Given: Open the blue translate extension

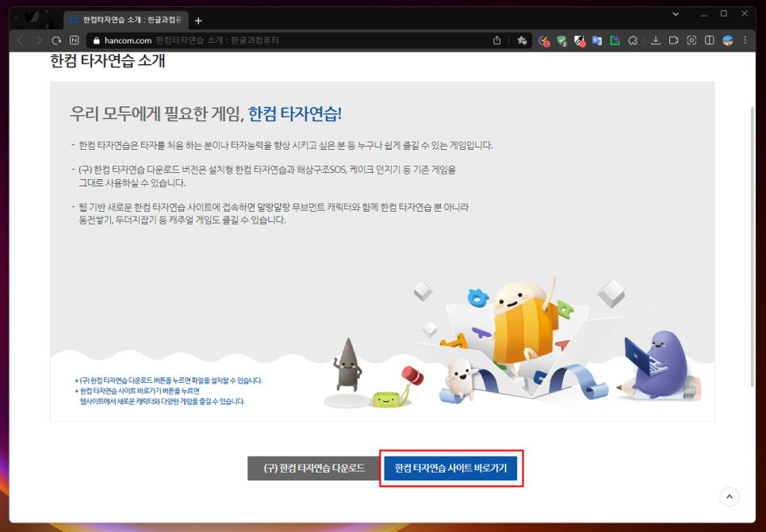Looking at the screenshot, I should point(597,40).
